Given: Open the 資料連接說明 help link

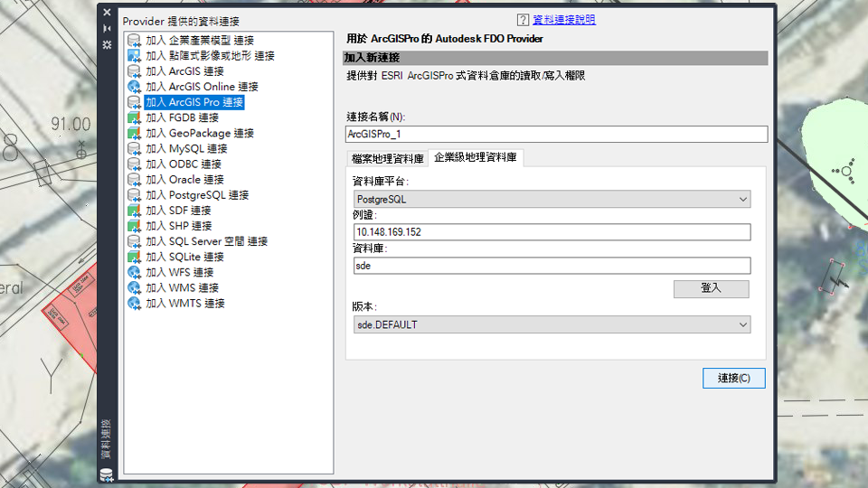Looking at the screenshot, I should click(564, 20).
